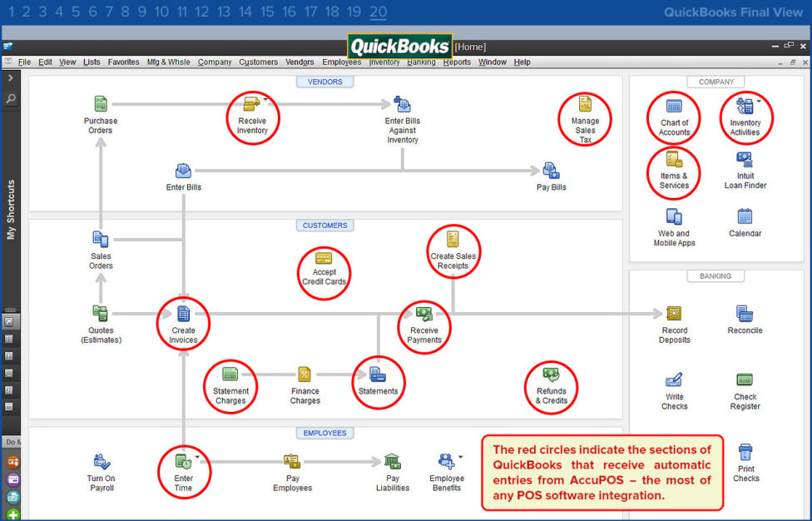Go to slide number 15
The width and height of the screenshot is (812, 521).
[x=267, y=12]
